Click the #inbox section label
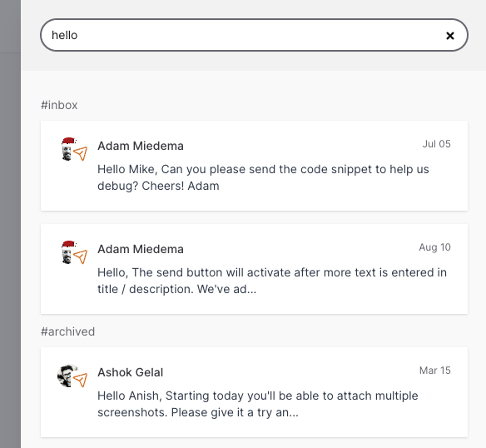The image size is (486, 448). (x=59, y=105)
